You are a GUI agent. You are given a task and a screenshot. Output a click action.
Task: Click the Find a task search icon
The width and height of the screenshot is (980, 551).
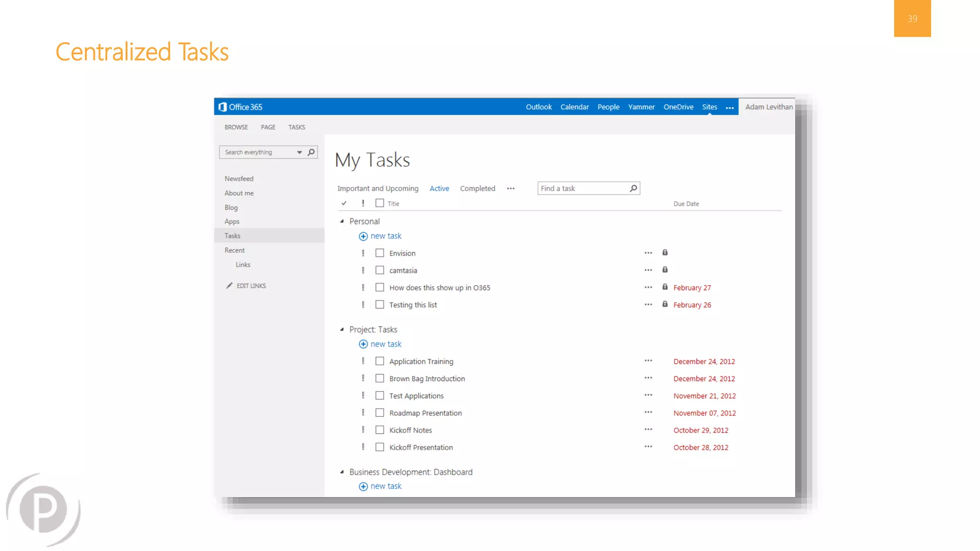tap(633, 188)
